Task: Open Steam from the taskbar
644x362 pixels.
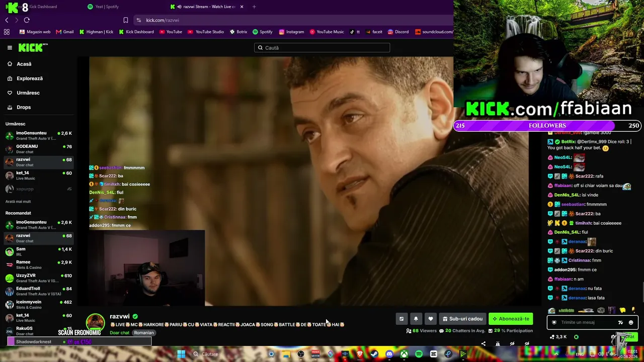Action: coord(374,354)
